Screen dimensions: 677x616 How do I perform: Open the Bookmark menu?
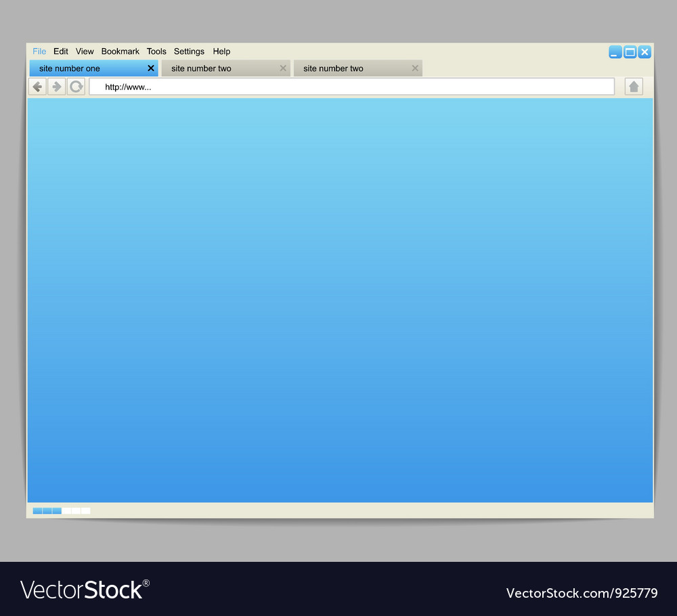(121, 51)
